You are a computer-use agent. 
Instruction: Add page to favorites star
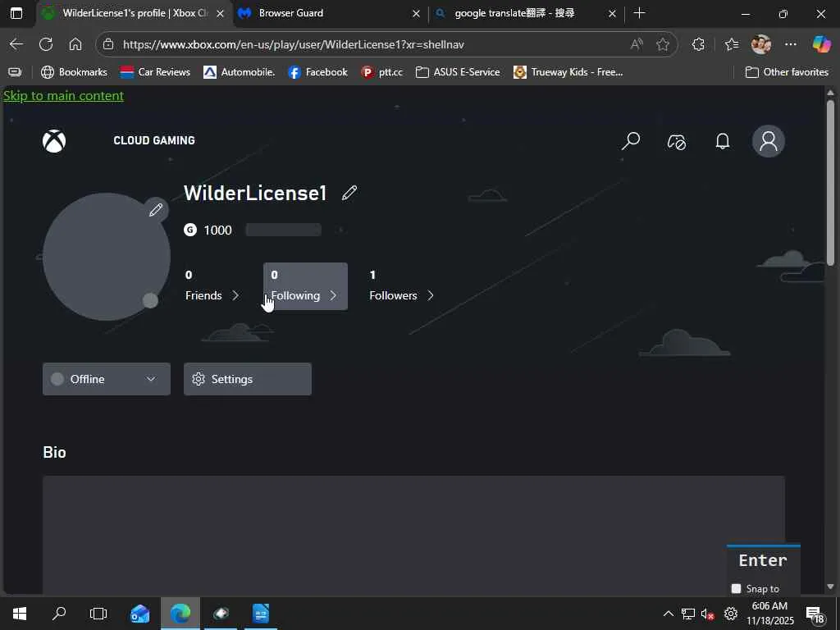point(663,44)
